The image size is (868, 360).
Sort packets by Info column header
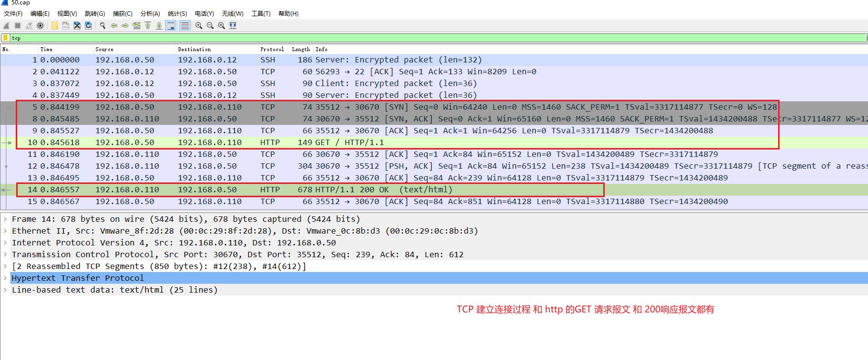click(590, 49)
